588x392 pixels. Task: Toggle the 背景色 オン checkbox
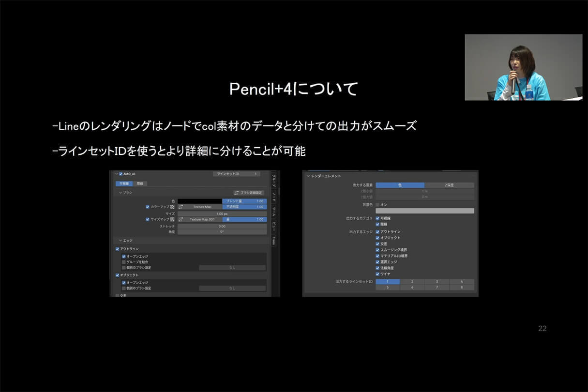coord(378,205)
